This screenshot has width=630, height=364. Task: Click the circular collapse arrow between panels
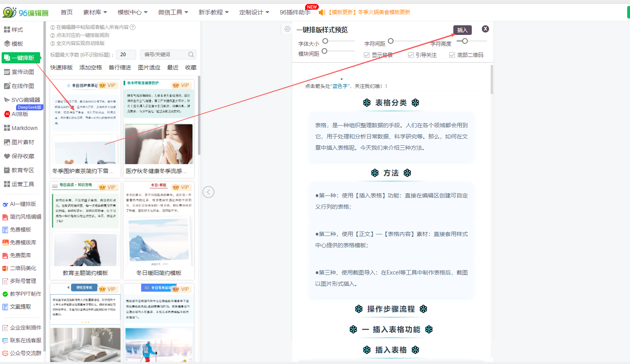click(x=208, y=192)
